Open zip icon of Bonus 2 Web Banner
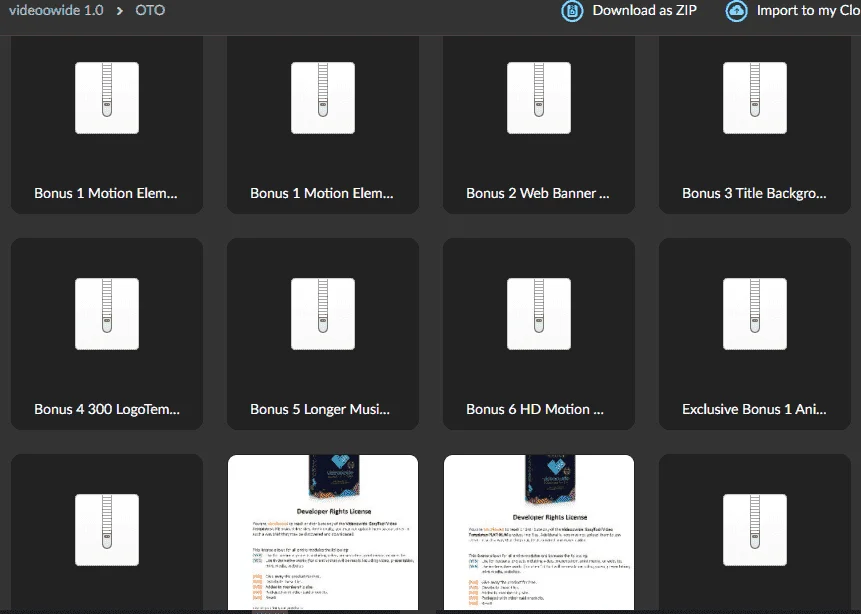Screen dimensions: 861x614 (x=539, y=98)
